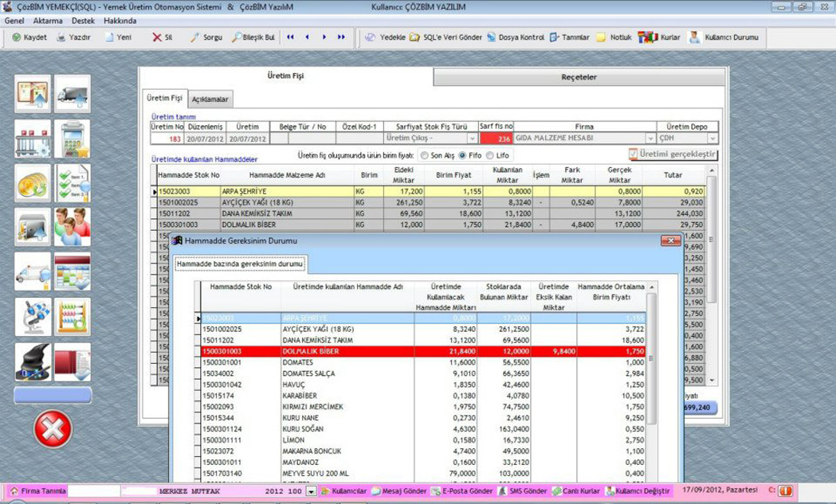Viewport: 836px width, 504px height.
Task: Select the Fifo radio option
Action: [463, 155]
